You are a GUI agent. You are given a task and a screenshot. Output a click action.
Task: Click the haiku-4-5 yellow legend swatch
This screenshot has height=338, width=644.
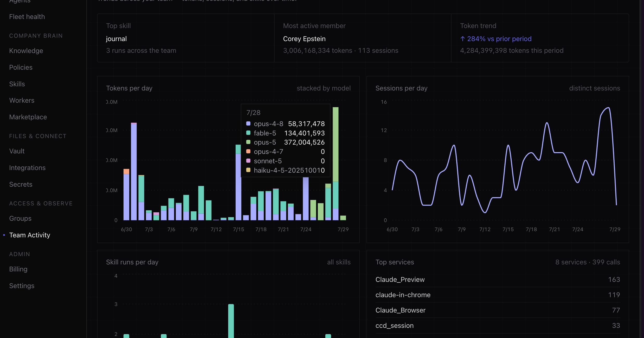248,170
